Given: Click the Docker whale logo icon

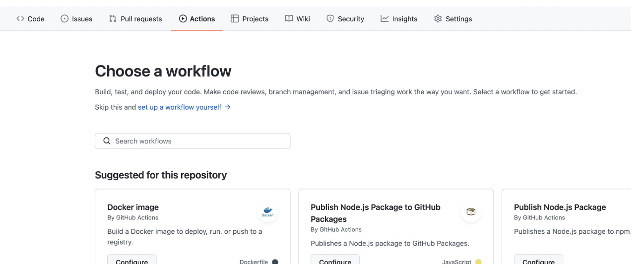Looking at the screenshot, I should [x=267, y=212].
